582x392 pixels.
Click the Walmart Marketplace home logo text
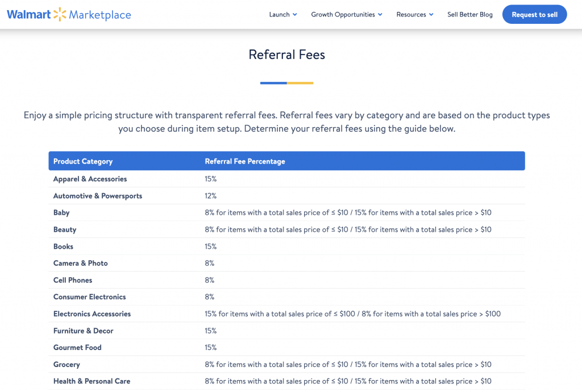(x=100, y=15)
